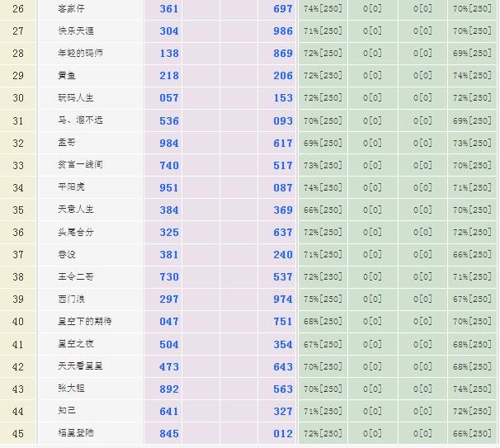Click number 093 in row 31
Screen dimensions: 500x448
tap(283, 120)
